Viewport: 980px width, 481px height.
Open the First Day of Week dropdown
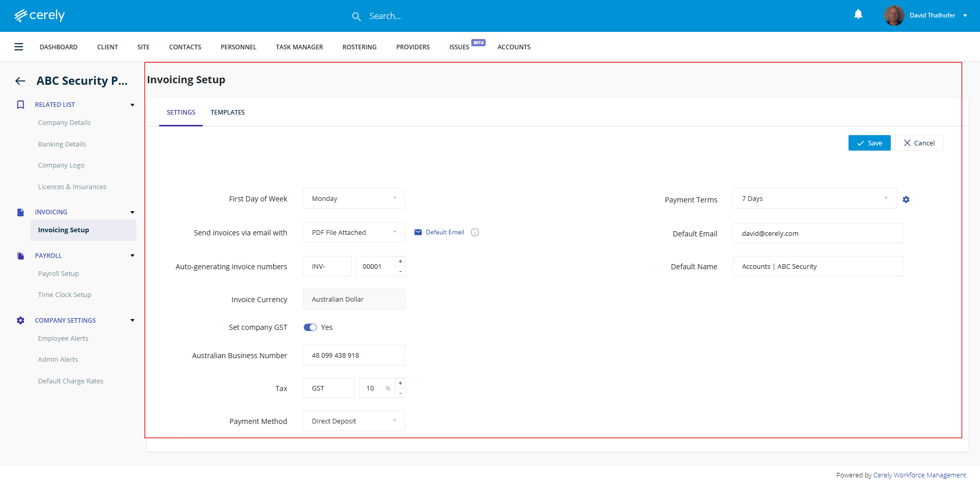(x=354, y=198)
